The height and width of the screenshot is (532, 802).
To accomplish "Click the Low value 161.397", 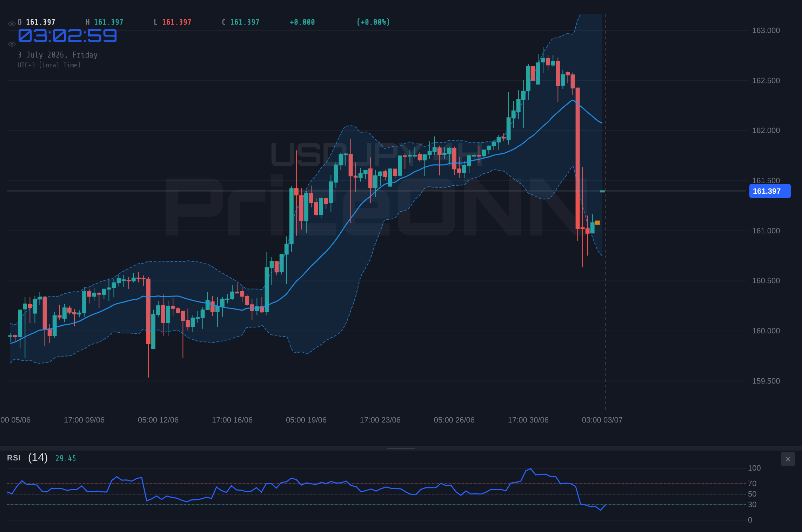I will [x=176, y=22].
